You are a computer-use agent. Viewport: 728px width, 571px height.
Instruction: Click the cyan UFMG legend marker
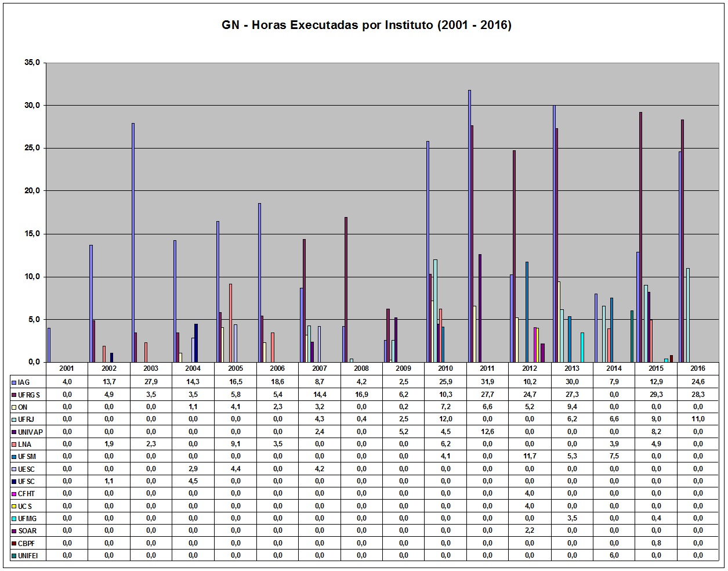[14, 518]
